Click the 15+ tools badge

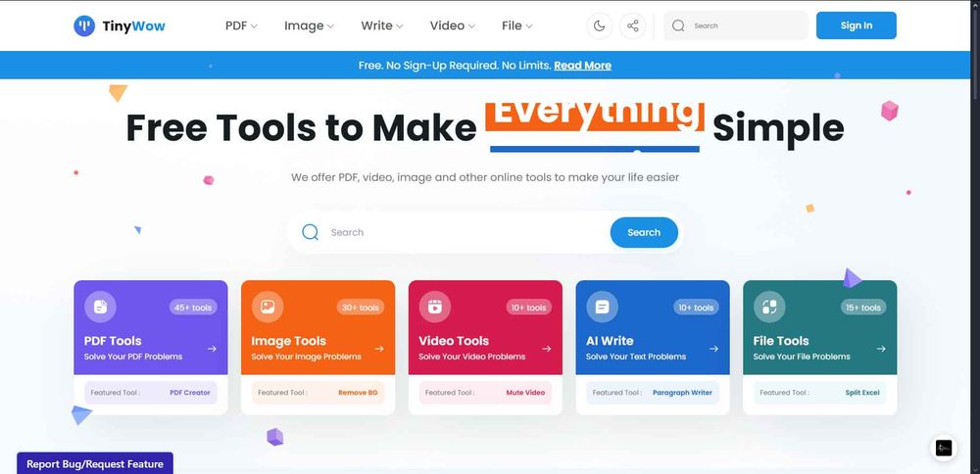pyautogui.click(x=862, y=308)
